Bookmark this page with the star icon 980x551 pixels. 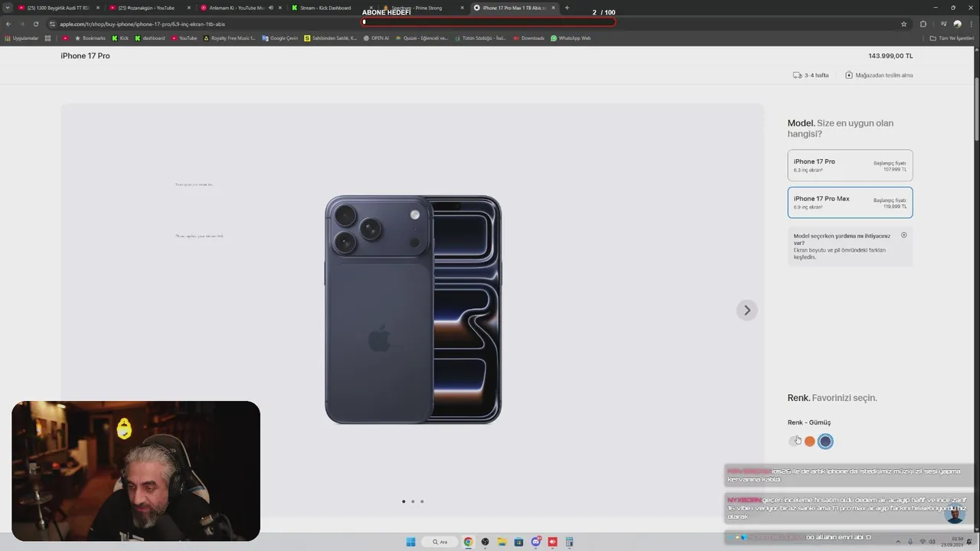(904, 24)
